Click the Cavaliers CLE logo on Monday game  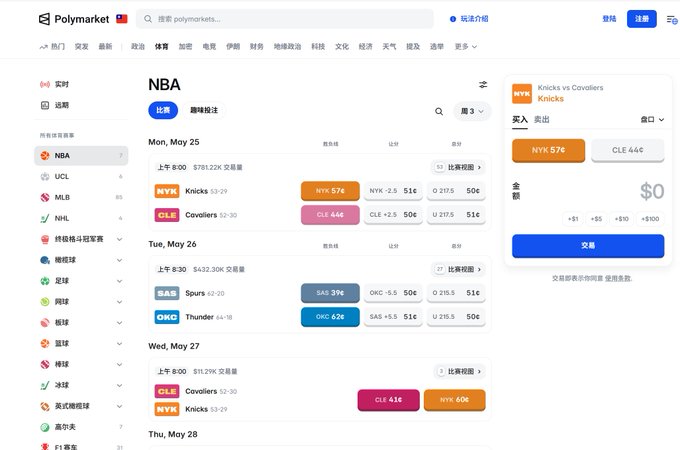[x=167, y=215]
